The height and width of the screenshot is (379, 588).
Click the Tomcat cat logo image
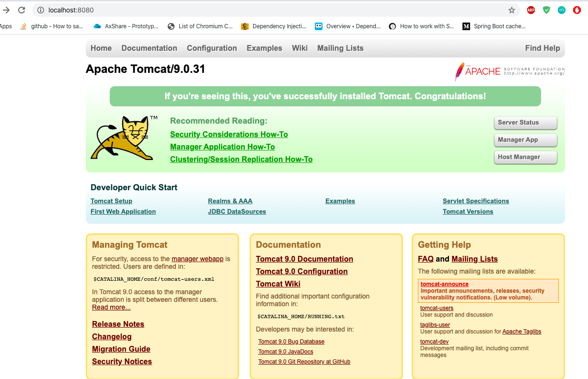[x=124, y=138]
